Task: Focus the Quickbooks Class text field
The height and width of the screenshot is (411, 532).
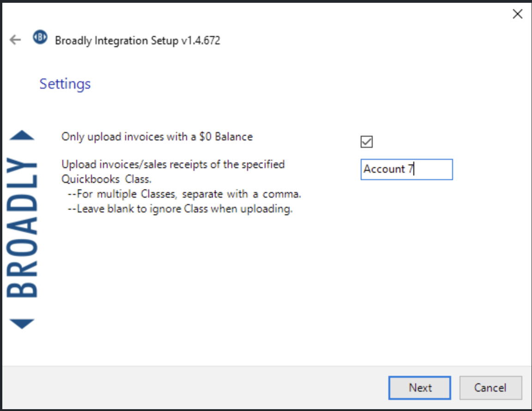Action: pyautogui.click(x=406, y=169)
